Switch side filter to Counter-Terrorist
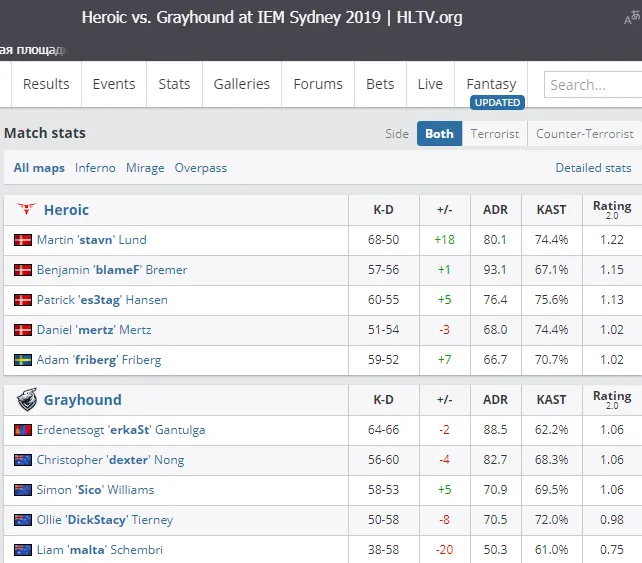Screen dimensions: 642x563 (x=585, y=133)
